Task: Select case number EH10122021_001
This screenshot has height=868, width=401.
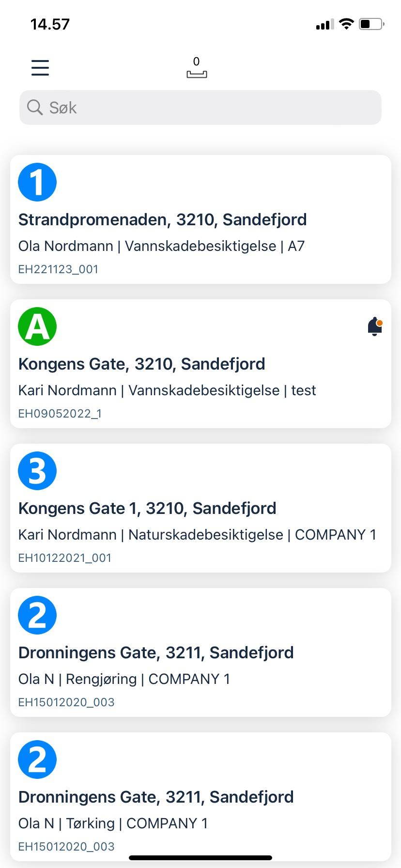Action: tap(65, 558)
